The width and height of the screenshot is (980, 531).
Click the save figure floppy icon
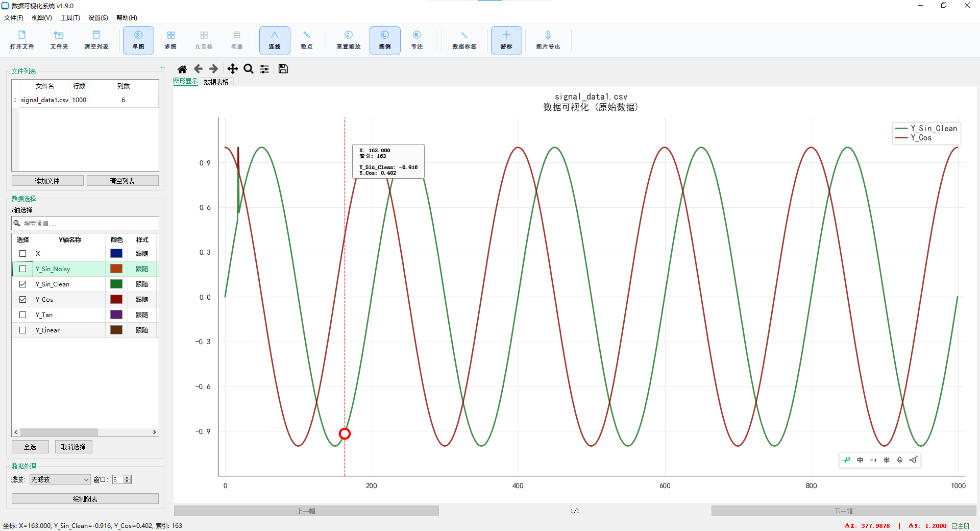[283, 69]
